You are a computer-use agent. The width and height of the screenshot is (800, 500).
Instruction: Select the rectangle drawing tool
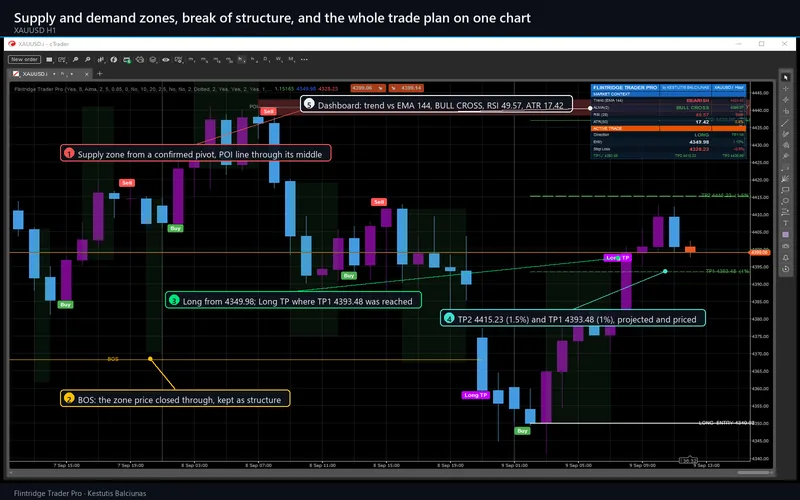(786, 190)
